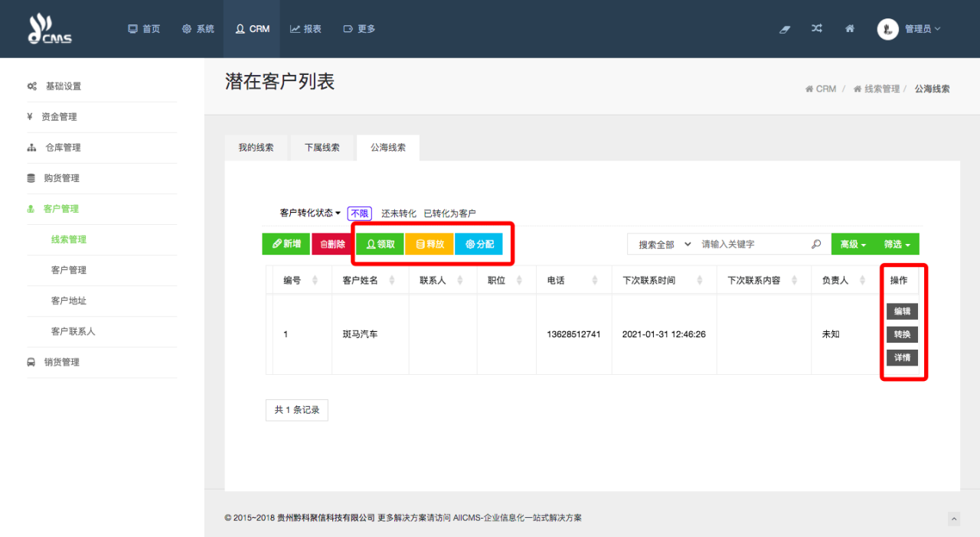This screenshot has width=980, height=537.
Task: Select the 不限 filter option
Action: pos(359,213)
